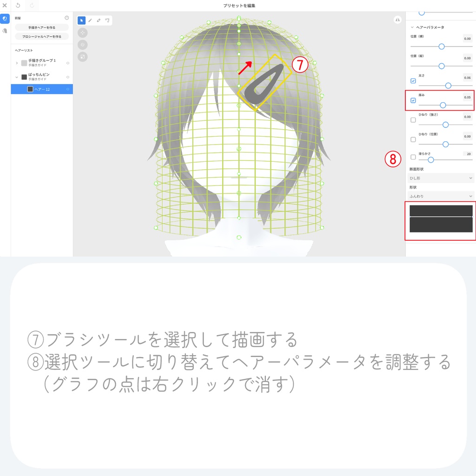The image size is (476, 476).
Task: Click the 位置(横) value field 0.00
Action: (467, 39)
